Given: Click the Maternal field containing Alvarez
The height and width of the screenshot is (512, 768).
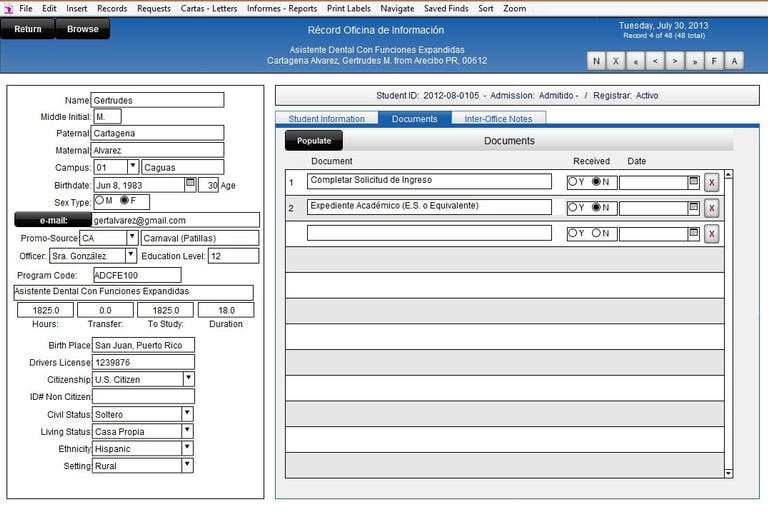Looking at the screenshot, I should coord(157,150).
